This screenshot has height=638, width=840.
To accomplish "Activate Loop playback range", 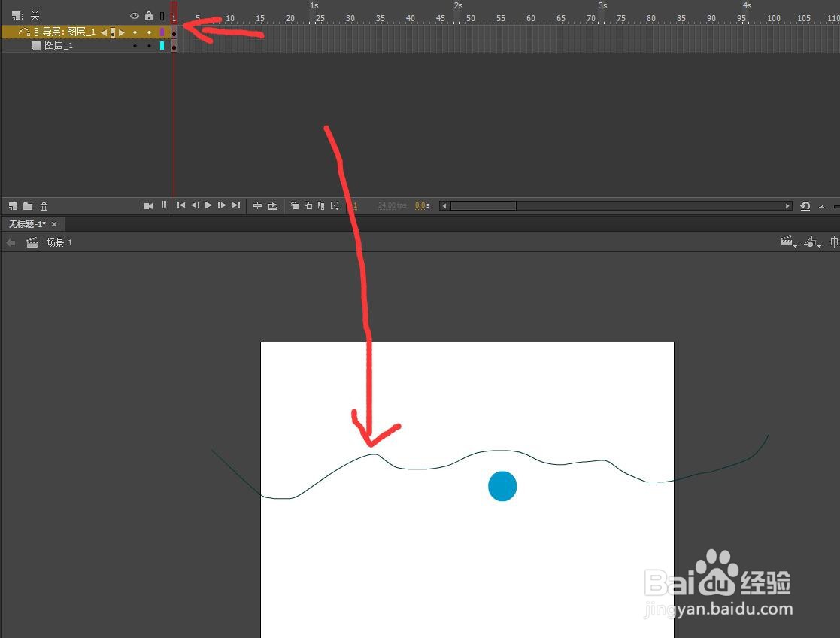I will [272, 205].
